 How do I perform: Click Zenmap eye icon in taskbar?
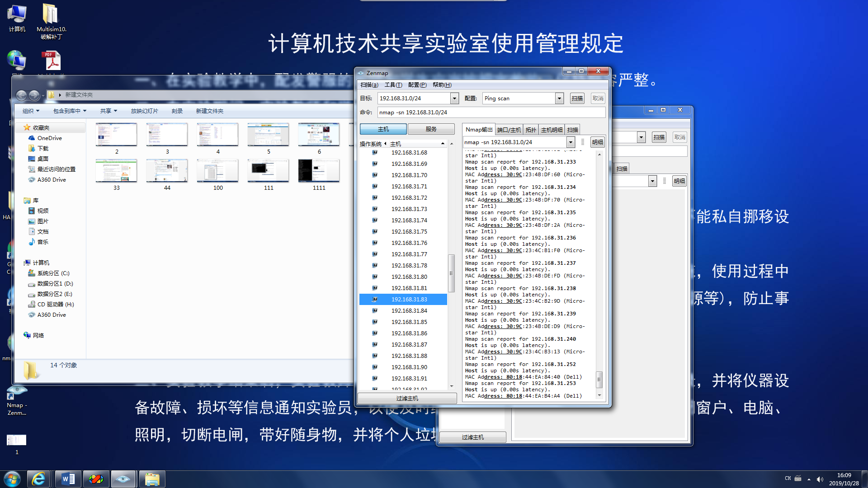tap(123, 479)
